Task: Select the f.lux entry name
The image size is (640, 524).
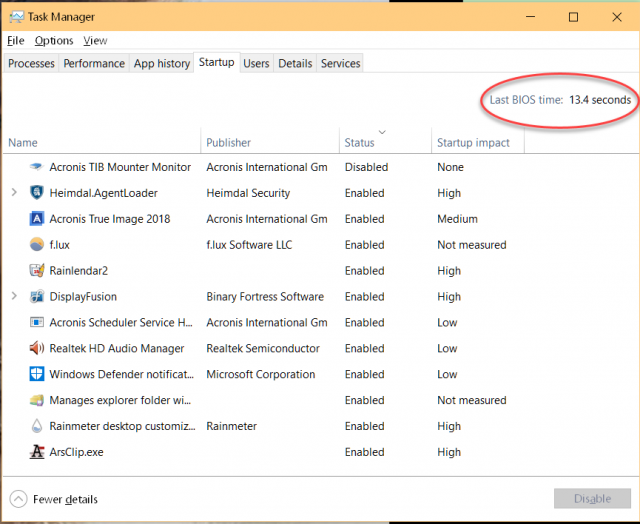Action: point(60,244)
